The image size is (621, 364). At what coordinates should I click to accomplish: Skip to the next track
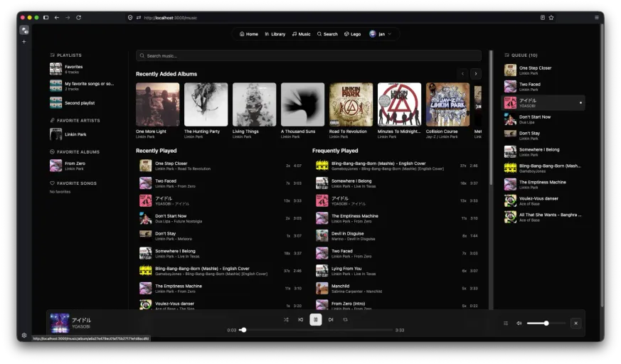pyautogui.click(x=331, y=320)
